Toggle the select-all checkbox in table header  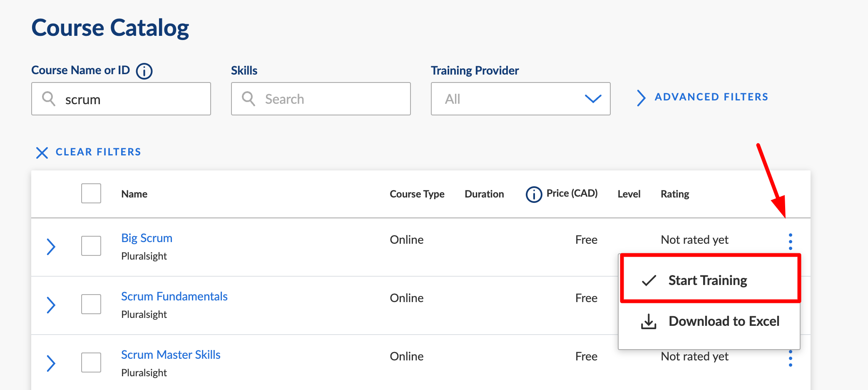pyautogui.click(x=91, y=193)
